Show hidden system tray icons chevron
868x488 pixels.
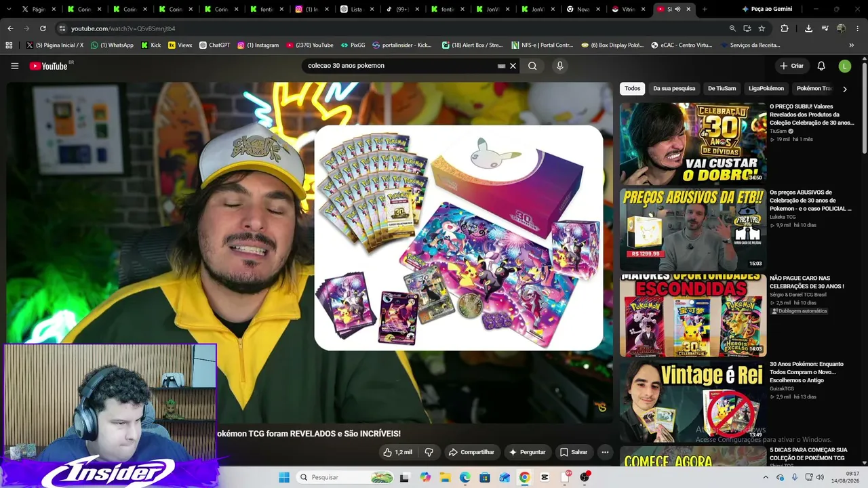point(766,477)
